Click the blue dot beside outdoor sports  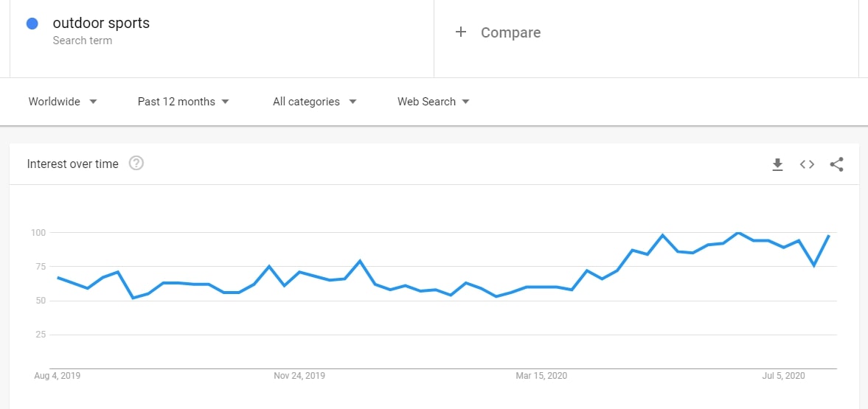pyautogui.click(x=32, y=24)
